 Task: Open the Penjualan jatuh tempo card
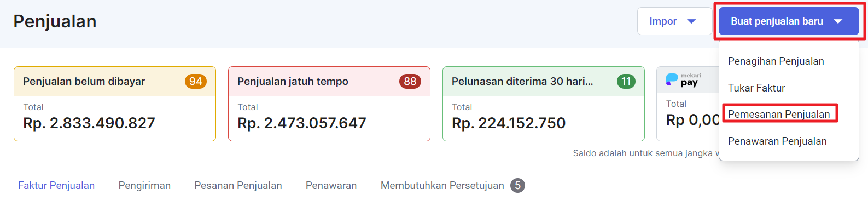[329, 104]
